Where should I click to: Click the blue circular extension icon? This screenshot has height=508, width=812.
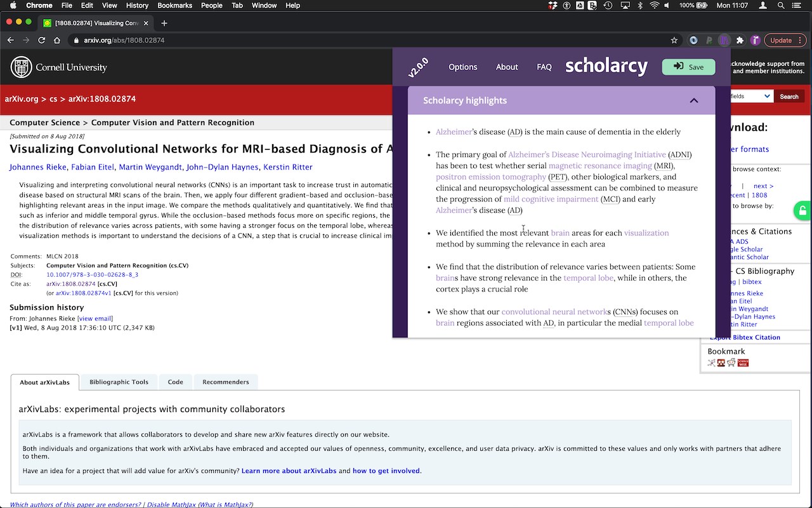(693, 40)
